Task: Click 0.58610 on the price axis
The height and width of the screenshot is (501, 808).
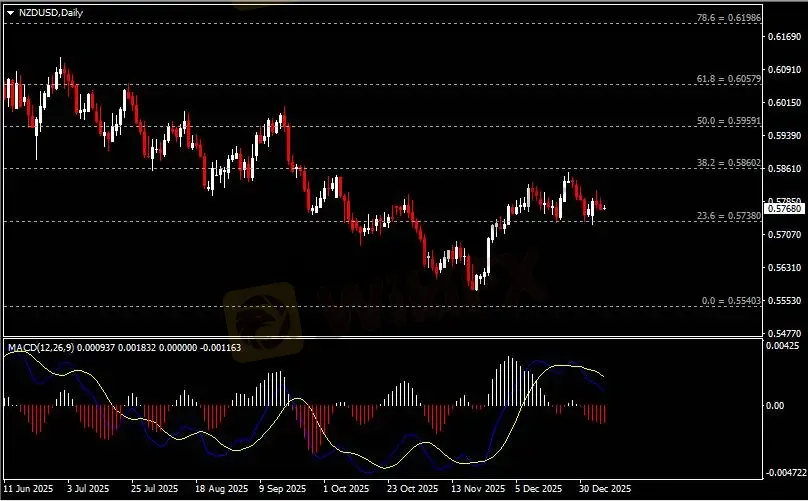Action: (x=785, y=169)
